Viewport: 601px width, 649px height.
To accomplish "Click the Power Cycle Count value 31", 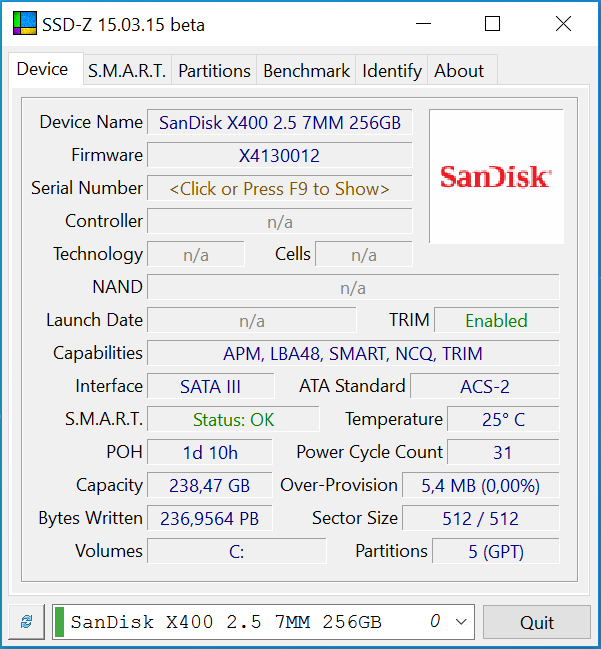I will click(503, 452).
